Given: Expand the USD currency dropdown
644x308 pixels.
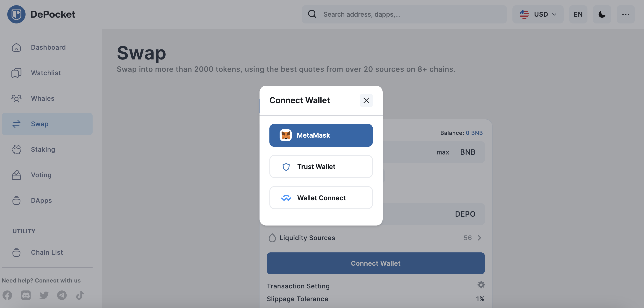Looking at the screenshot, I should point(538,14).
